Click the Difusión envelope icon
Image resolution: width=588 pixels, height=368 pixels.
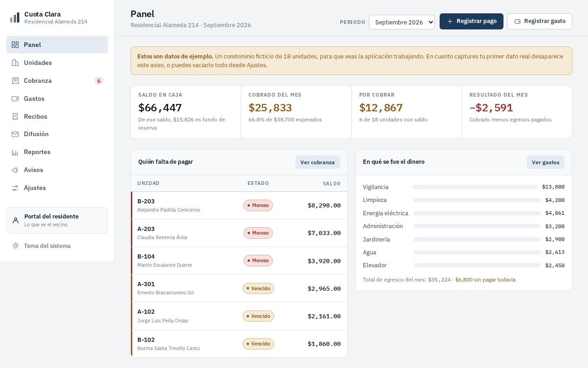[x=15, y=134]
